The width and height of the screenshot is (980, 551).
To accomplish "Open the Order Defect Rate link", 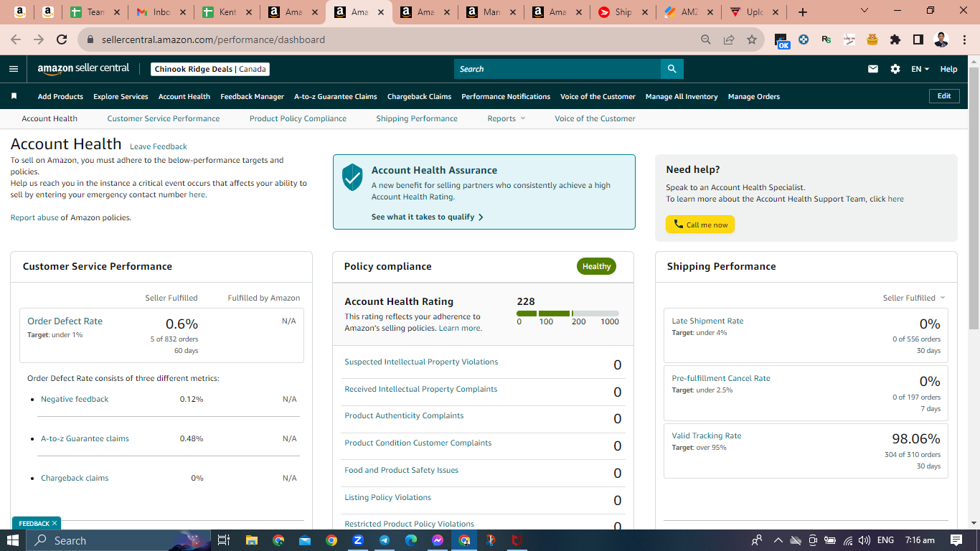I will pos(65,321).
